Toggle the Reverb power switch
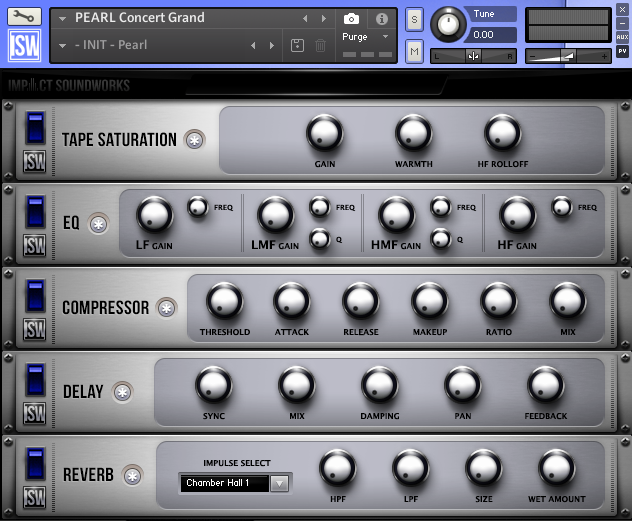 click(x=35, y=463)
